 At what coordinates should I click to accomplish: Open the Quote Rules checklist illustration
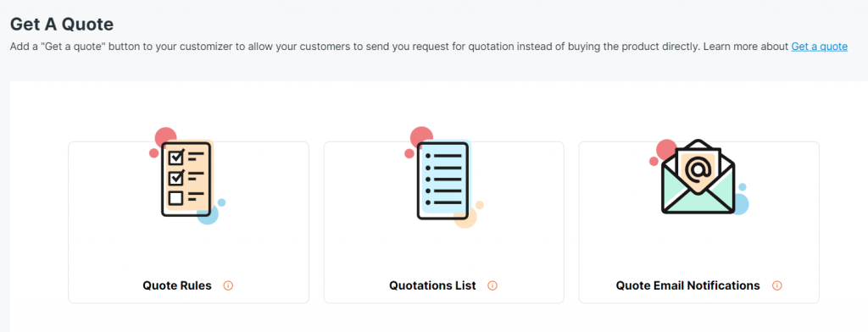[x=186, y=176]
